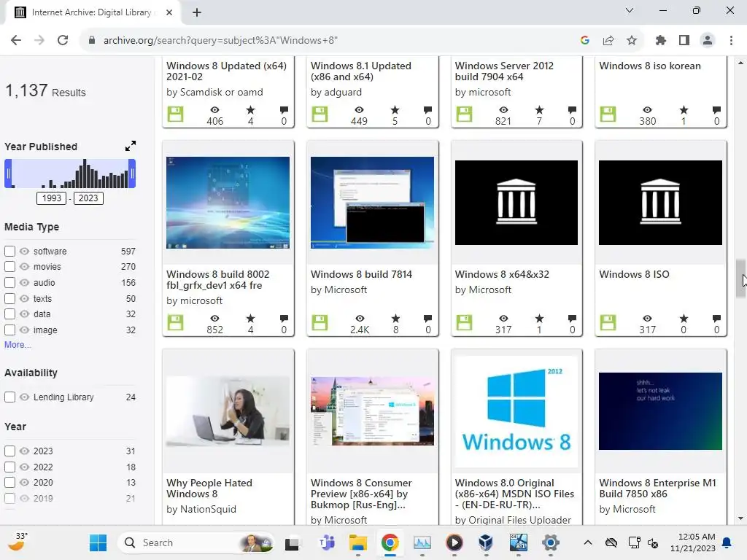Check the 2022 year checkbox
Image resolution: width=747 pixels, height=560 pixels.
[x=9, y=467]
